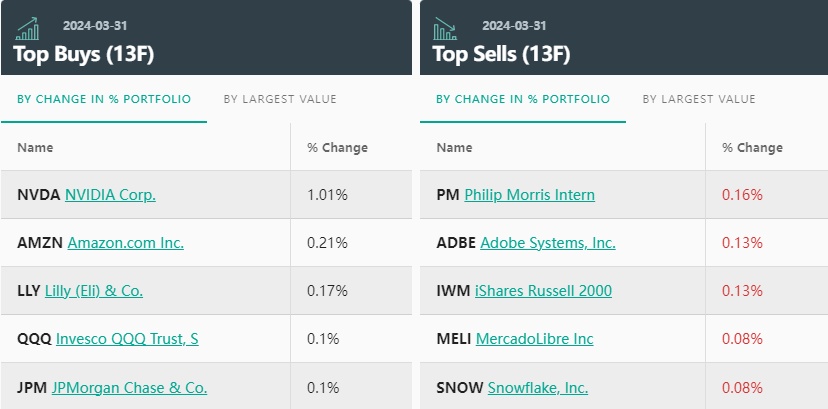Open the Philip Morris Intern link
828x409 pixels.
click(530, 195)
